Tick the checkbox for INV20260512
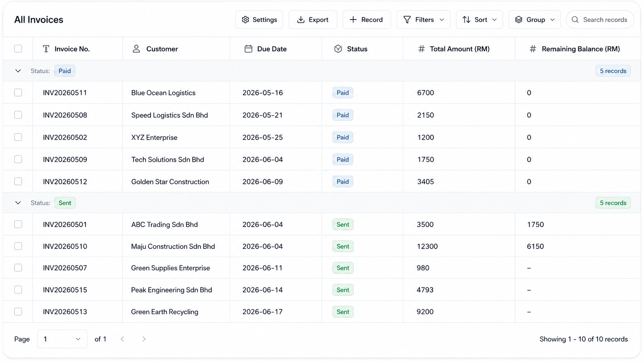This screenshot has width=644, height=362. coord(18,182)
